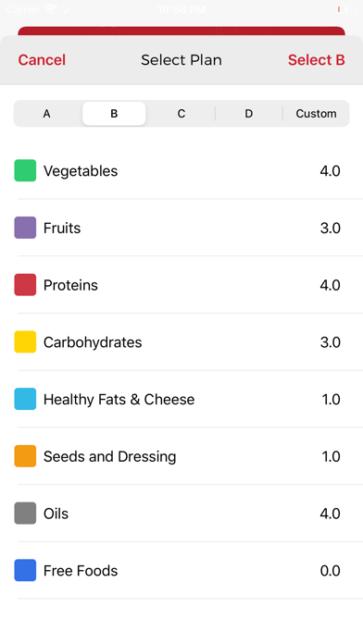This screenshot has width=363, height=644.
Task: Tap the Cancel button
Action: pyautogui.click(x=42, y=60)
